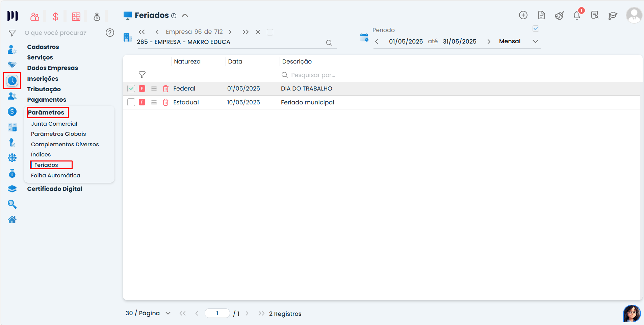
Task: Open Parâmetros Globais in the menu
Action: coord(58,134)
